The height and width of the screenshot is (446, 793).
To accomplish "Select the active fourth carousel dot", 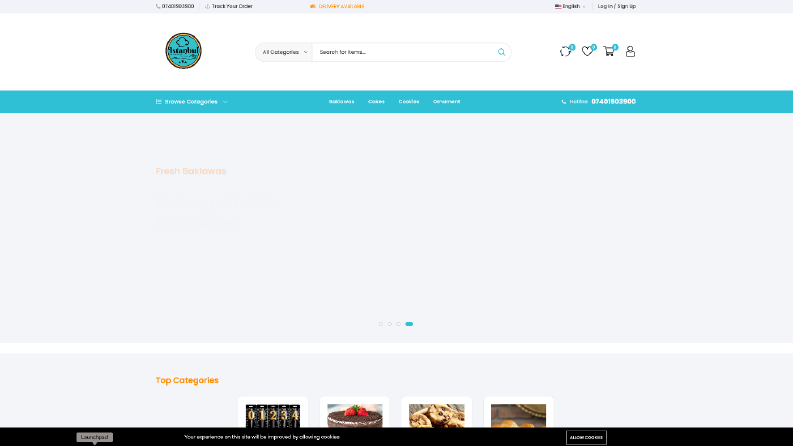I will (x=409, y=324).
